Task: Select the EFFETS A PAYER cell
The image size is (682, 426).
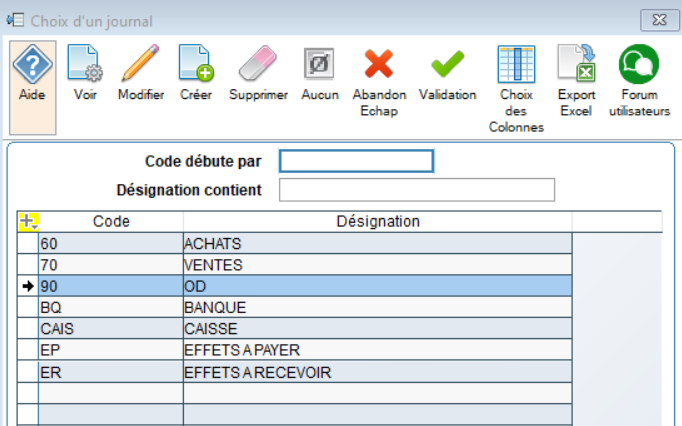Action: click(378, 350)
